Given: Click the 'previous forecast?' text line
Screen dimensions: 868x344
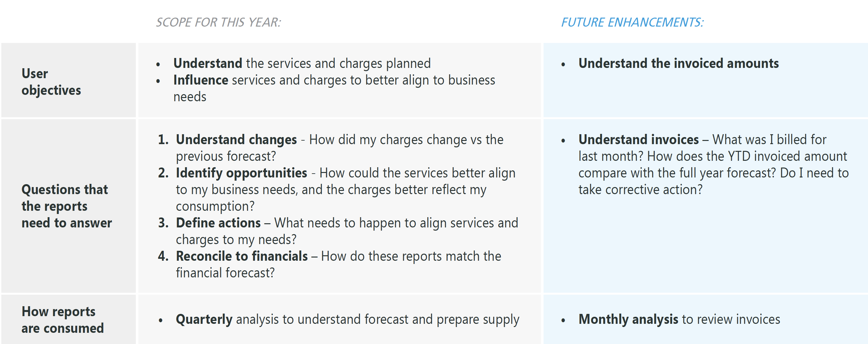Looking at the screenshot, I should [x=226, y=156].
